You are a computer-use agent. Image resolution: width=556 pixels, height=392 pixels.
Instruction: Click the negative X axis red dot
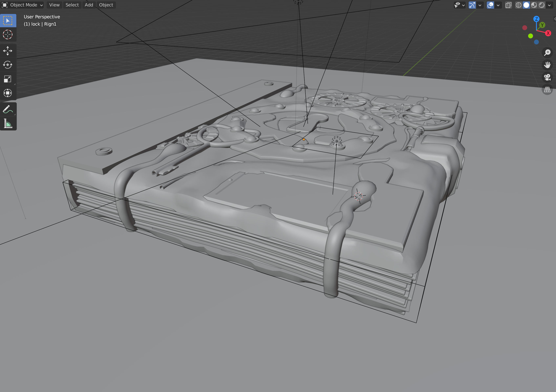click(x=525, y=28)
